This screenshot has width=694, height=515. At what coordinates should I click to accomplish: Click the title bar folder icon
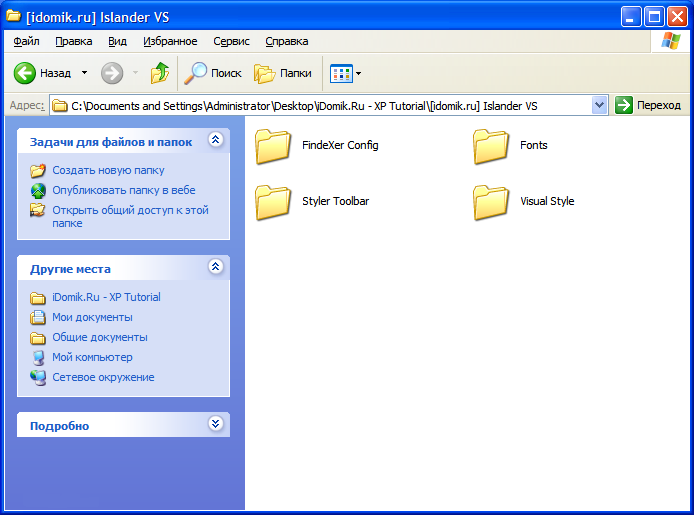pos(13,17)
